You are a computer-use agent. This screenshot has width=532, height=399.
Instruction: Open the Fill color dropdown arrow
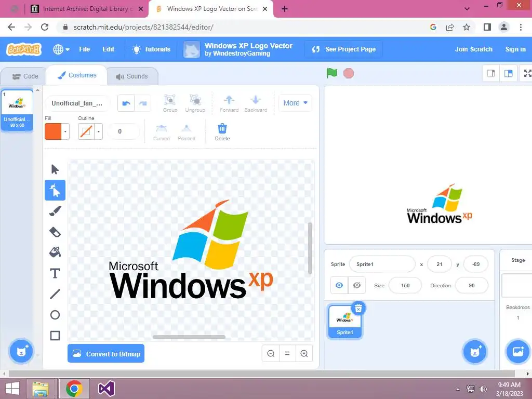(x=65, y=131)
